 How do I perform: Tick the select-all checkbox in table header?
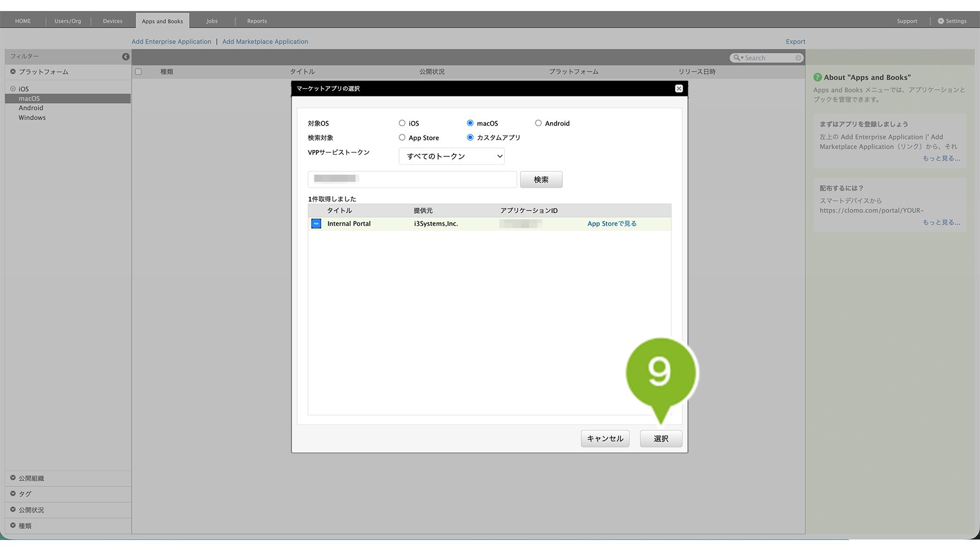[138, 72]
